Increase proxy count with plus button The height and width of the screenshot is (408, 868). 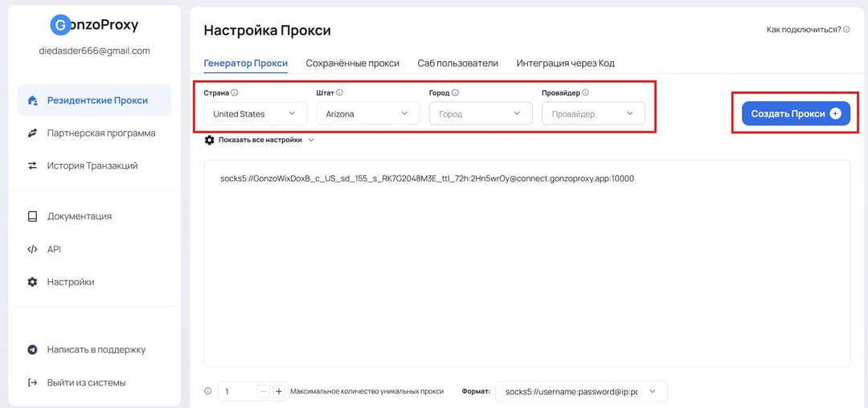[x=279, y=391]
